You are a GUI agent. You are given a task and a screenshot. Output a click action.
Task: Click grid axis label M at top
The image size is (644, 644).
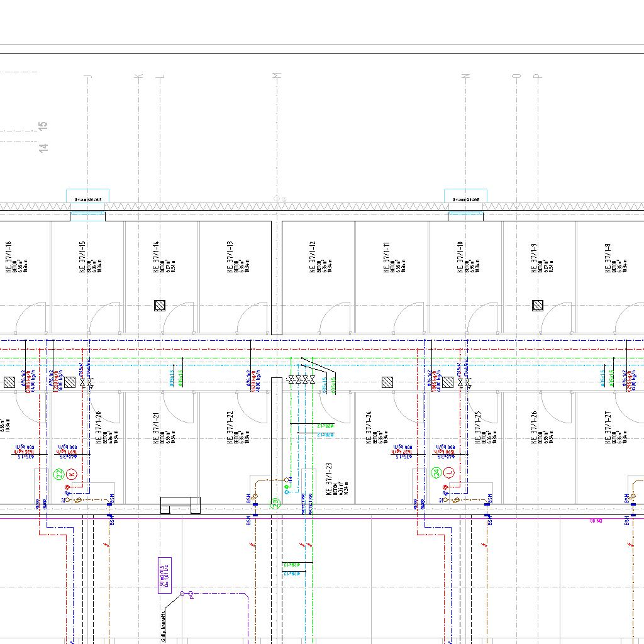tap(276, 76)
